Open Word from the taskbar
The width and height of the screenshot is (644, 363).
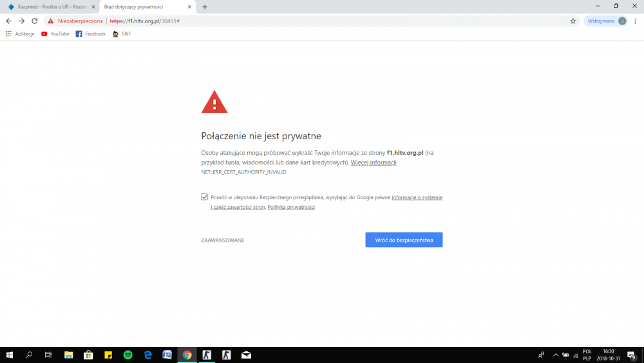[167, 355]
